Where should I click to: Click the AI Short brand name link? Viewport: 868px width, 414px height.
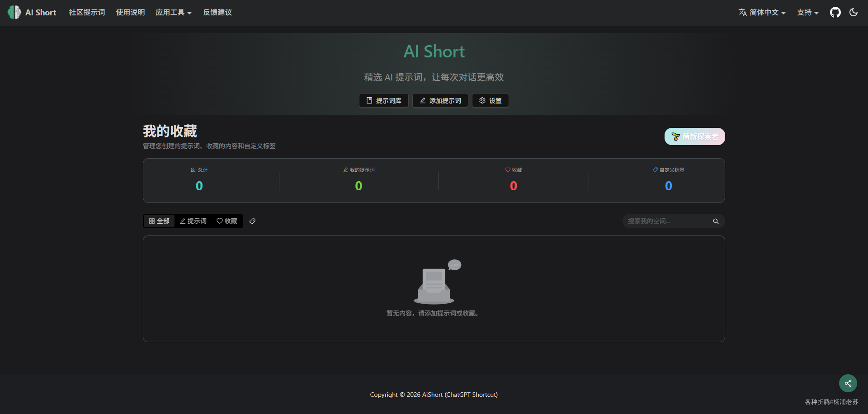click(41, 12)
